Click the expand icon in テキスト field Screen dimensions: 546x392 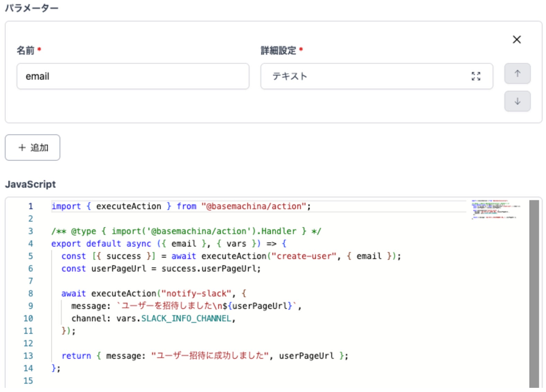[x=476, y=76]
